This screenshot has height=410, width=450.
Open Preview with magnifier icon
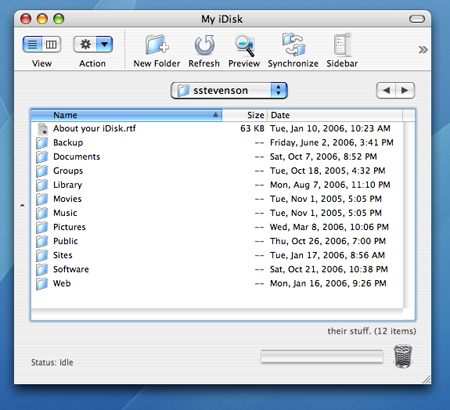tap(244, 45)
